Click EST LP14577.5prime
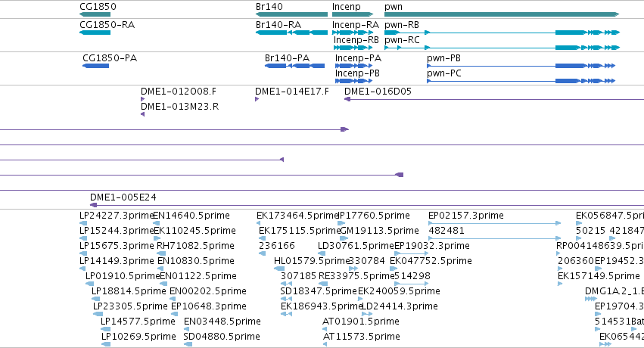Image resolution: width=644 pixels, height=348 pixels. tap(138, 322)
